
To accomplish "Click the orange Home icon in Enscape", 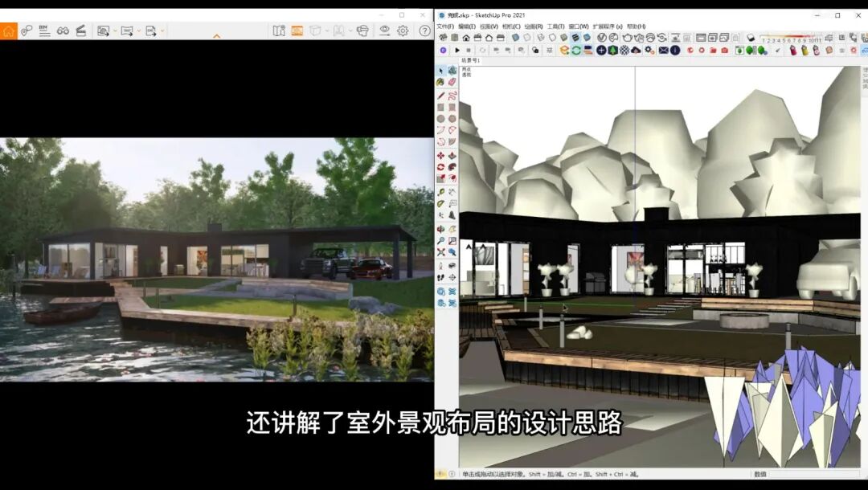I will tap(8, 31).
